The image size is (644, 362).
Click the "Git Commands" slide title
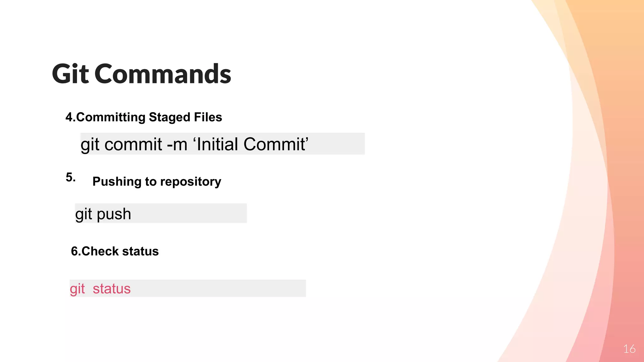(x=142, y=74)
